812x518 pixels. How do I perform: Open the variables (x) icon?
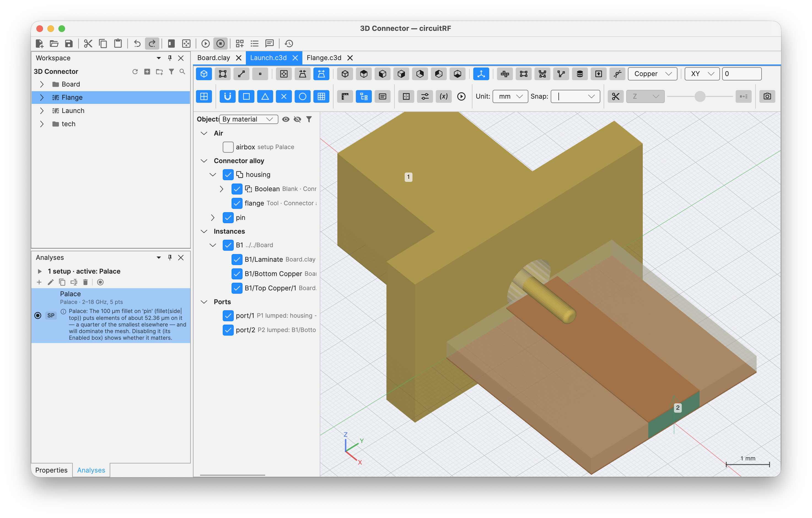tap(443, 96)
